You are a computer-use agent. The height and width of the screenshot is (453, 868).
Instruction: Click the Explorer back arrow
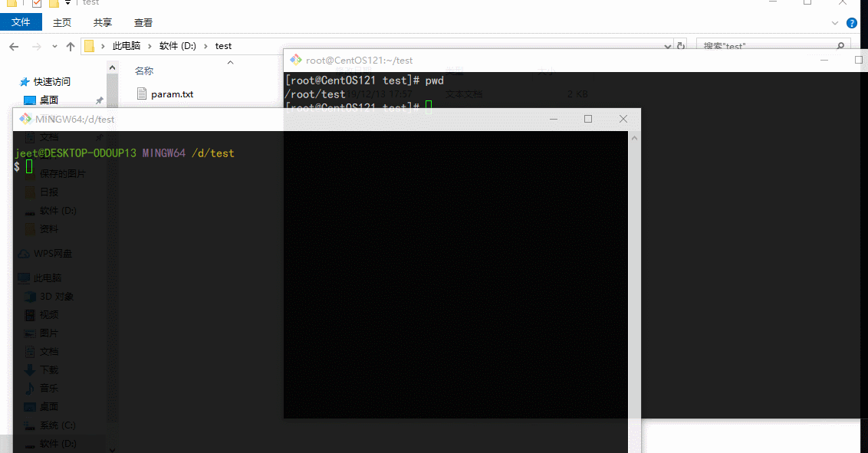(14, 47)
